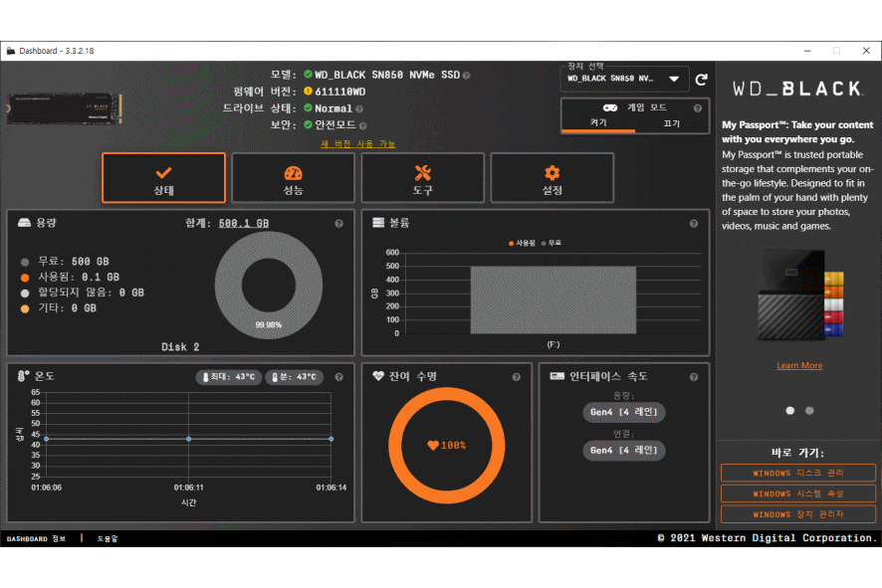
Task: Click the Dashboard app icon in title bar
Action: click(11, 51)
